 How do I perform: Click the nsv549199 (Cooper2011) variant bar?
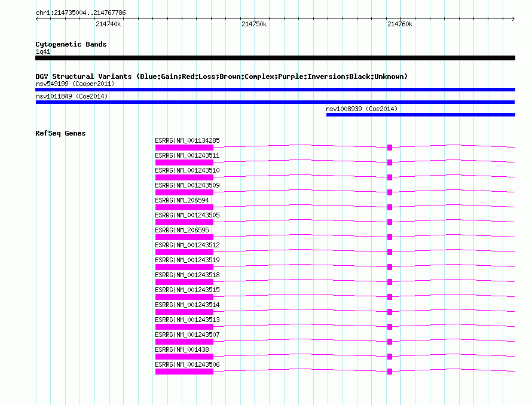275,90
